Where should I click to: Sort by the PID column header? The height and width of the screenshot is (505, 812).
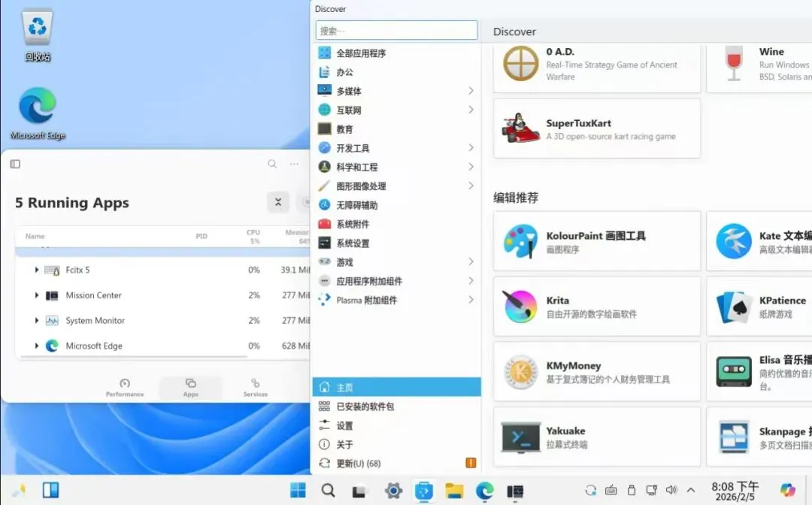[201, 236]
